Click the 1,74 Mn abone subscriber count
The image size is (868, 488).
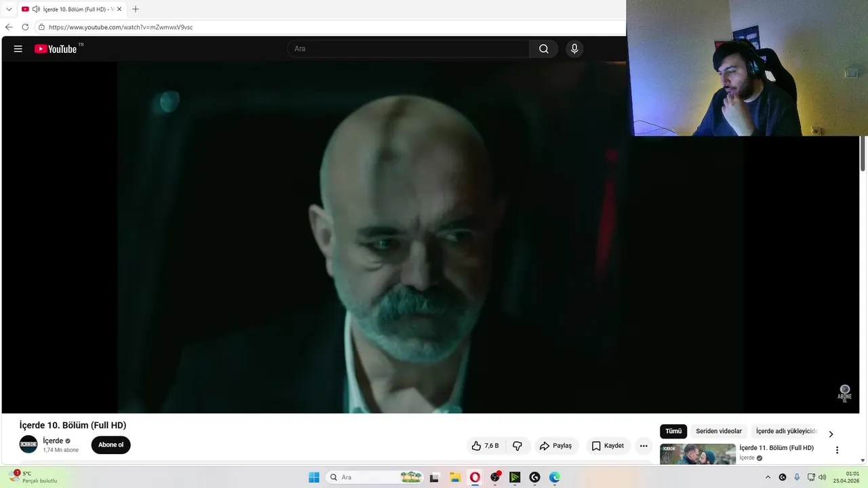click(x=60, y=450)
